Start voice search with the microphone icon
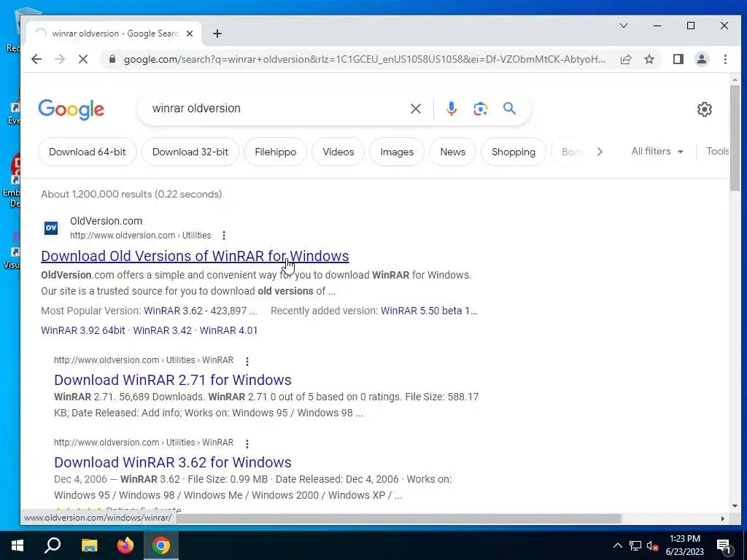 (451, 109)
